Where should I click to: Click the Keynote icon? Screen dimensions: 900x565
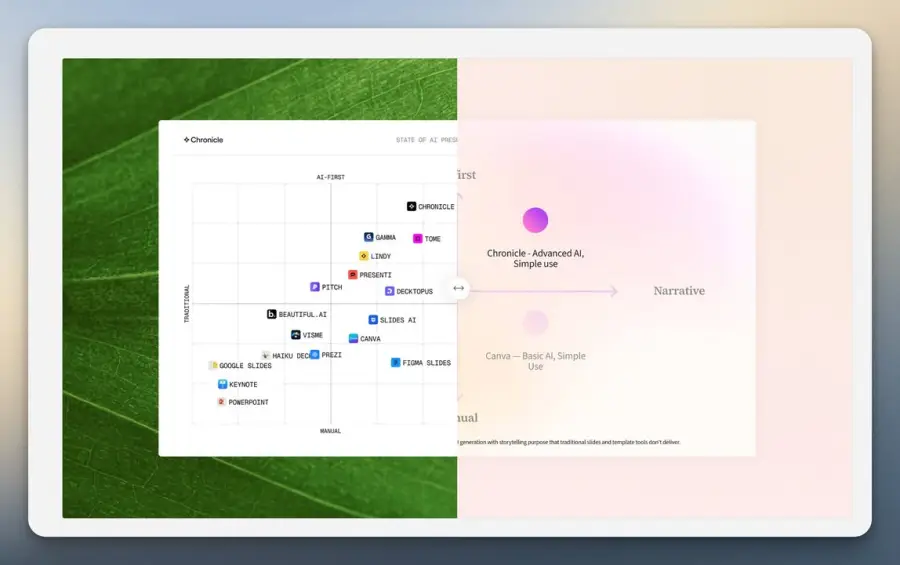(x=222, y=384)
